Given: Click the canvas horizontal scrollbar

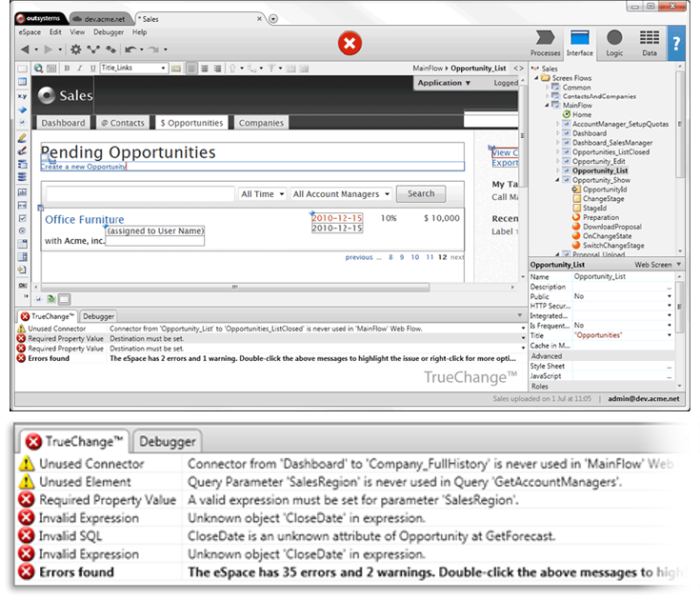Looking at the screenshot, I should [x=235, y=287].
